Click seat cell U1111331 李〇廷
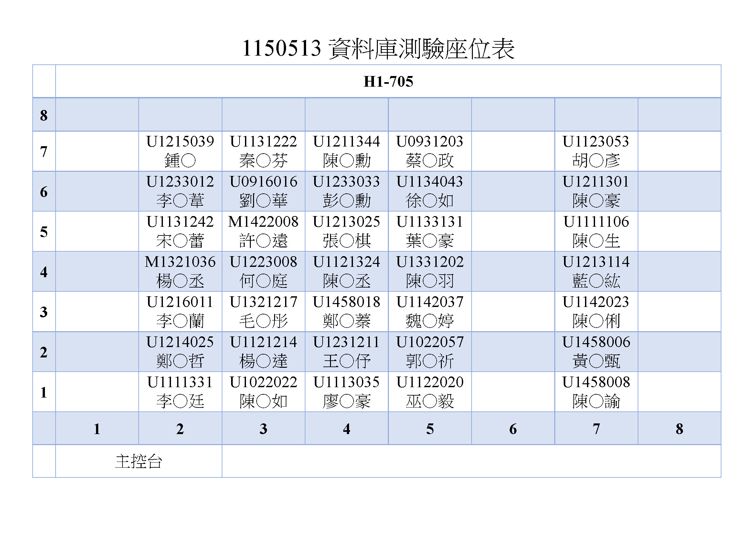The width and height of the screenshot is (756, 535). 180,392
